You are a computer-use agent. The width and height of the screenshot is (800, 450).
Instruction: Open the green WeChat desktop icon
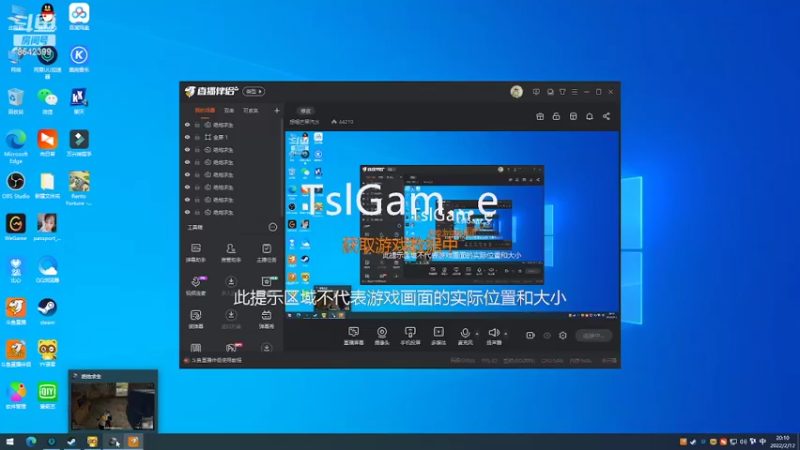click(x=47, y=101)
